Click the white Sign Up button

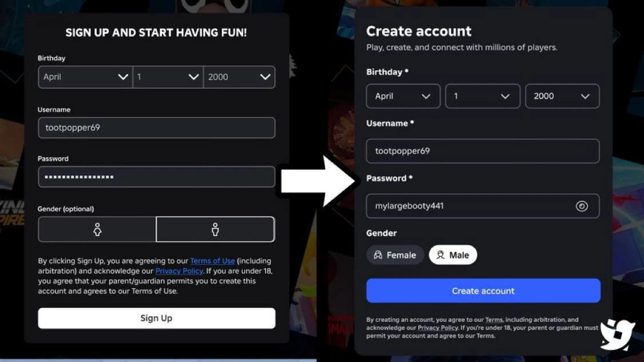(156, 318)
